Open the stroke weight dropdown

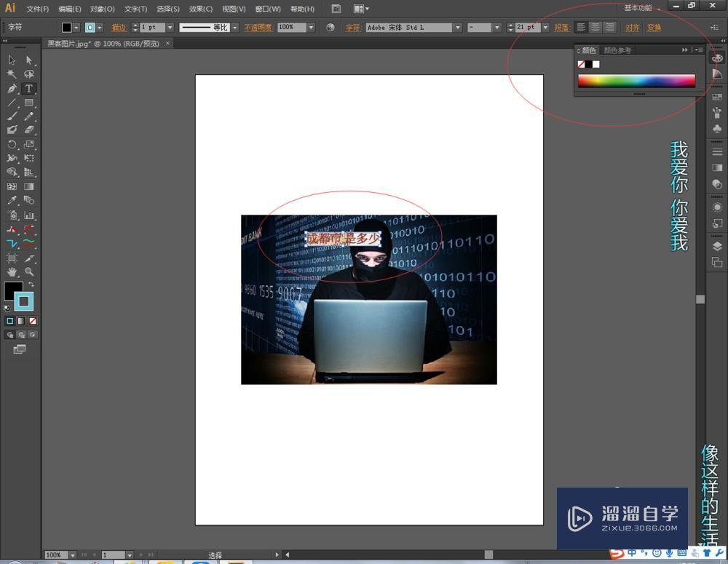pos(170,28)
